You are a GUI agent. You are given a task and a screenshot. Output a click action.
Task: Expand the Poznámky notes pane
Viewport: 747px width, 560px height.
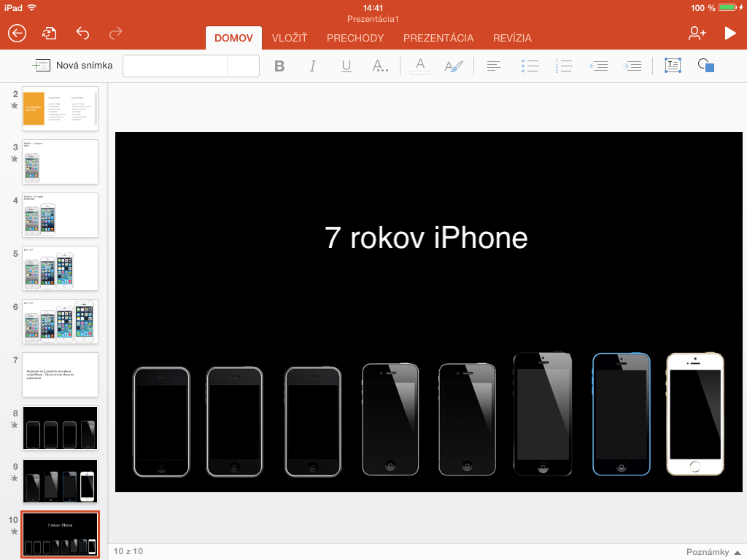[x=714, y=551]
